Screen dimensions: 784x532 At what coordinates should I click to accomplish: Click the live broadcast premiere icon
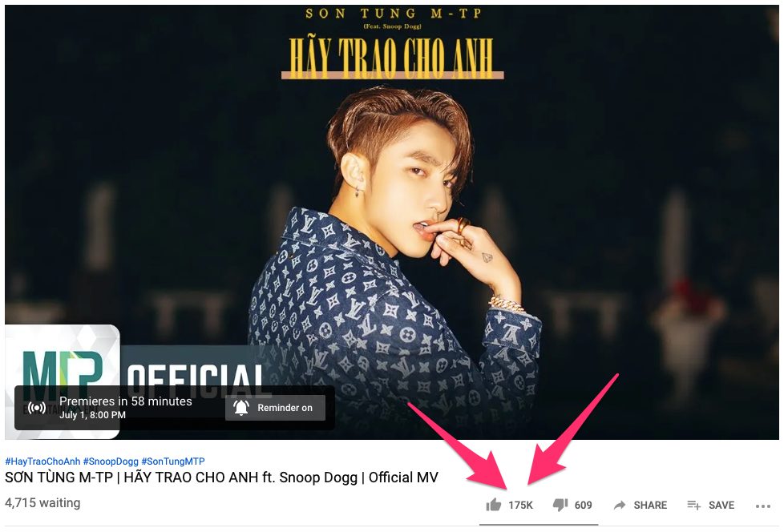click(x=37, y=408)
